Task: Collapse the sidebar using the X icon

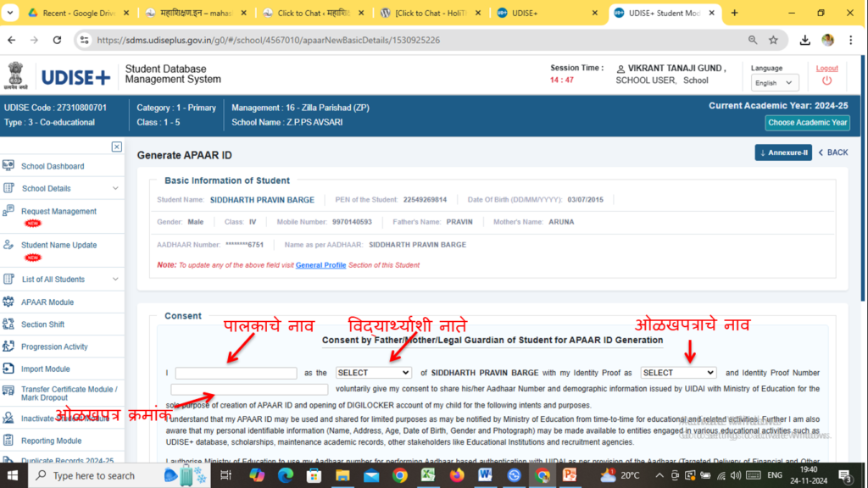Action: [x=116, y=147]
